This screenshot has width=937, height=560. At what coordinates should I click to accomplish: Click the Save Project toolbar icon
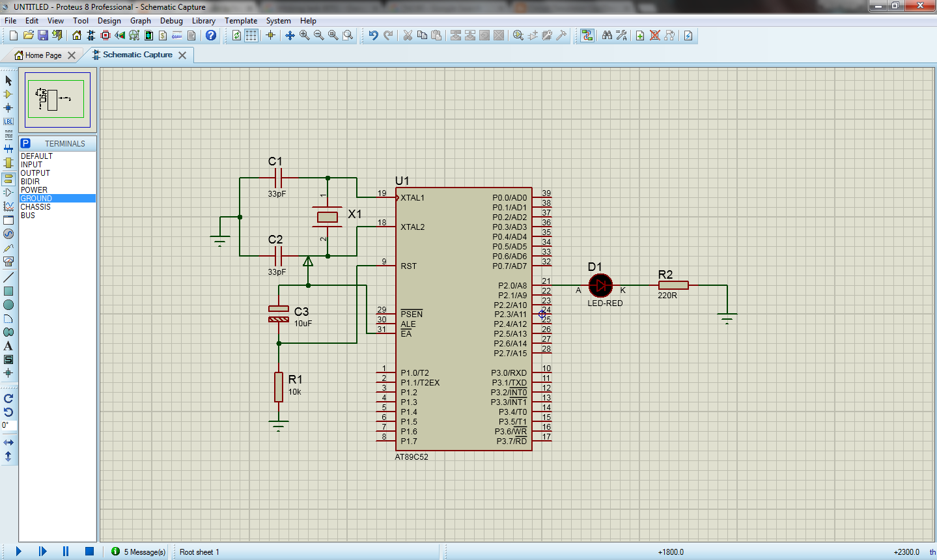click(x=42, y=35)
